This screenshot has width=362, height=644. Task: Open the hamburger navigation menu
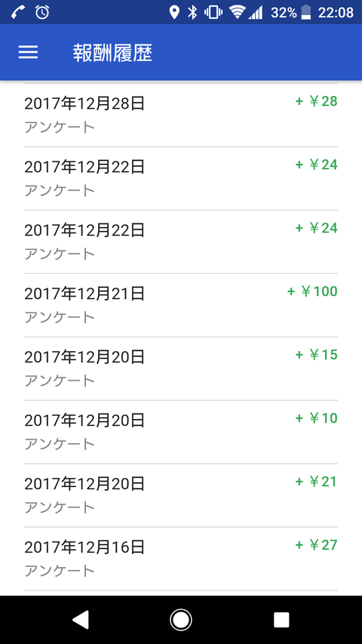pyautogui.click(x=28, y=52)
